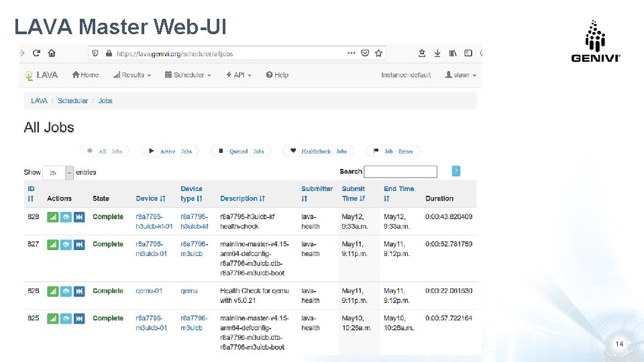Open r8a7796-m3ulcb-01 device for job 827
This screenshot has width=644, height=362.
pos(151,249)
